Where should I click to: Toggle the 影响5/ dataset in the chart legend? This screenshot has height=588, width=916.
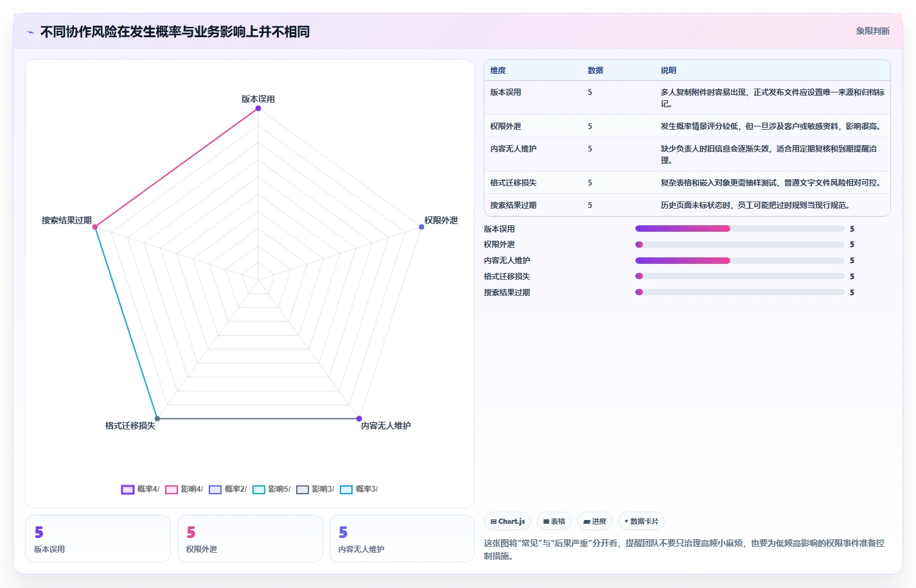tap(271, 489)
